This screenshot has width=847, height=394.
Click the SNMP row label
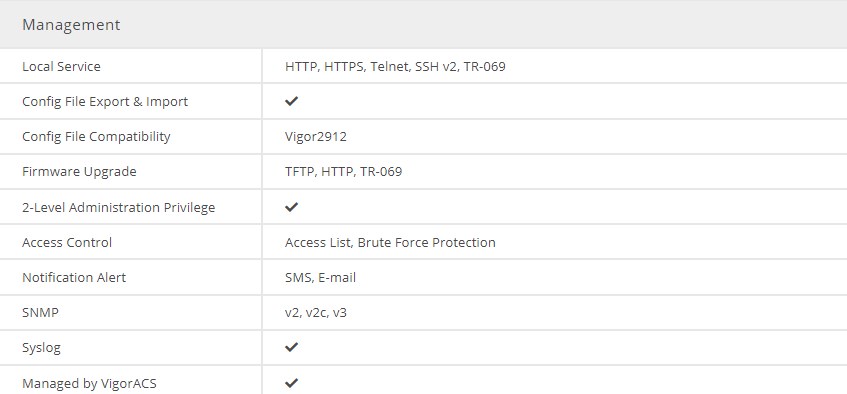41,312
